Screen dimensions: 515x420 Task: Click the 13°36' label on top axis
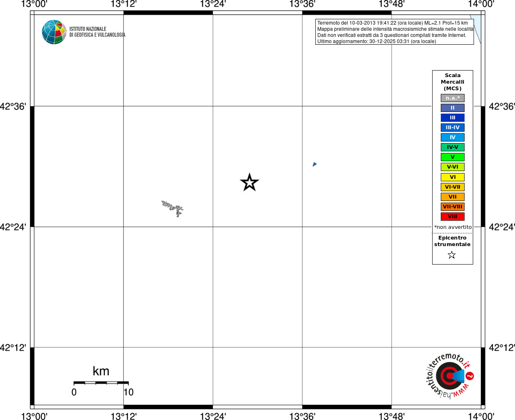(302, 4)
